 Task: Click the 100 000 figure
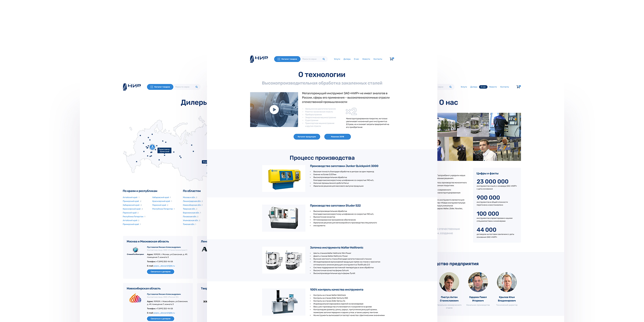coord(488,214)
